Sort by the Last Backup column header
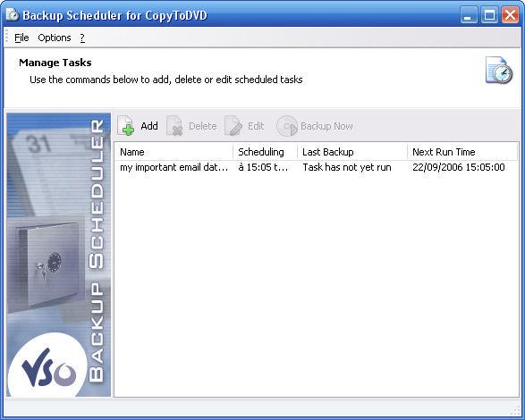The image size is (525, 420). coord(352,152)
